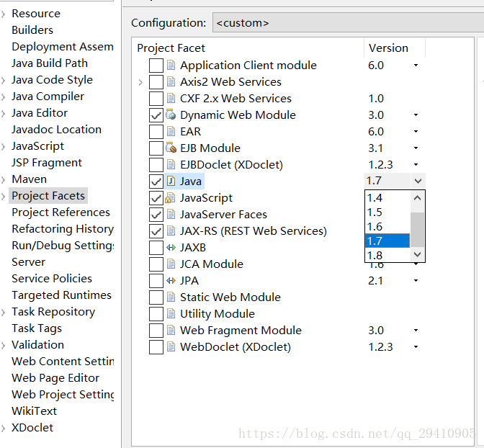The height and width of the screenshot is (448, 484).
Task: Open WebDoclet version dropdown arrow
Action: tap(416, 346)
